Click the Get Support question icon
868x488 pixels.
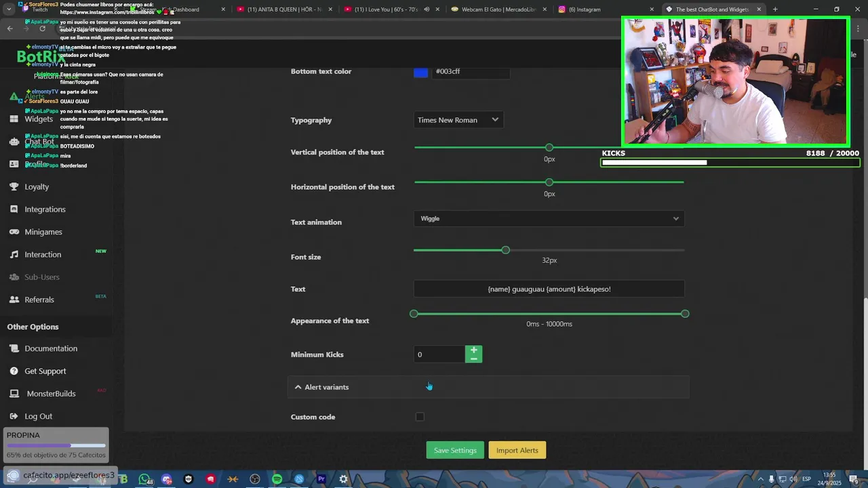pos(14,371)
